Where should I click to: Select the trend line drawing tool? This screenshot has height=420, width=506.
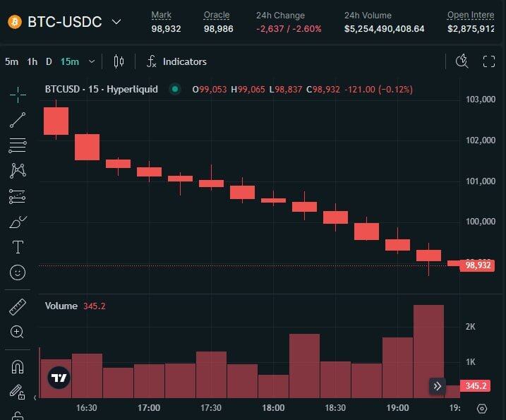click(18, 120)
